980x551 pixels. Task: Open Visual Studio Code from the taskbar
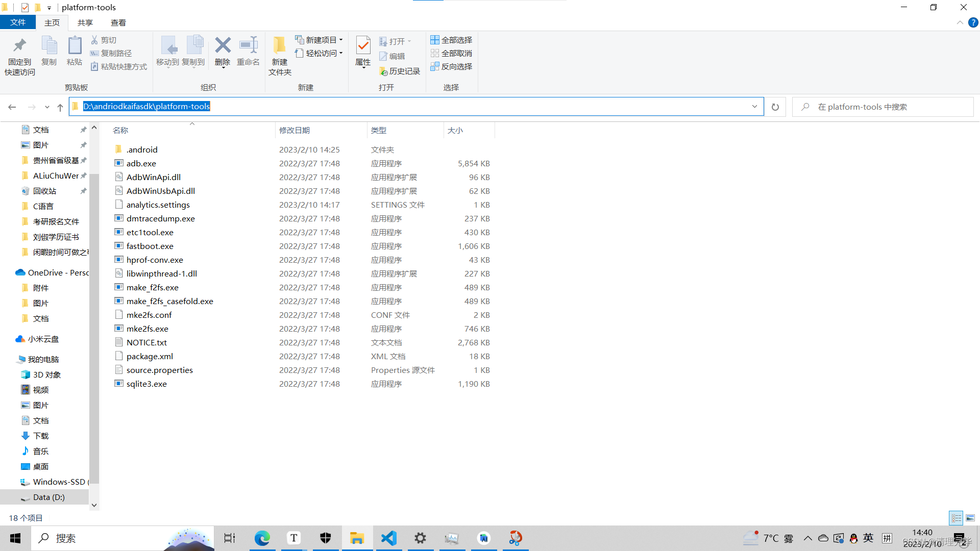(388, 538)
